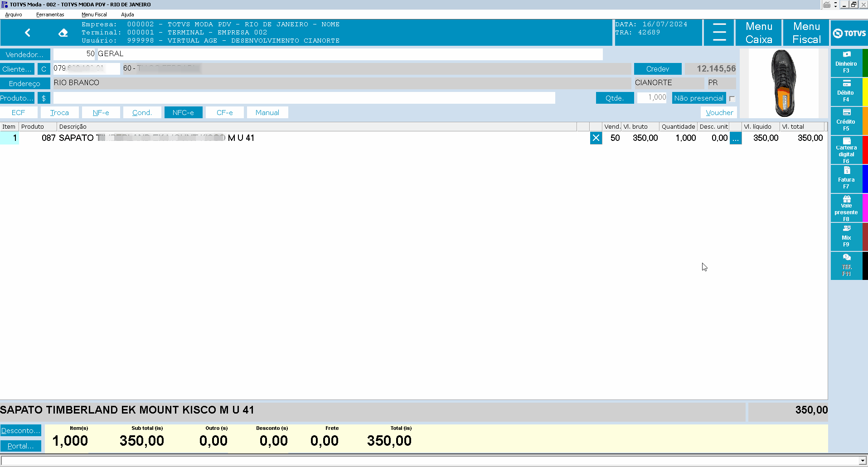
Task: Click the Descrição column header
Action: click(316, 127)
